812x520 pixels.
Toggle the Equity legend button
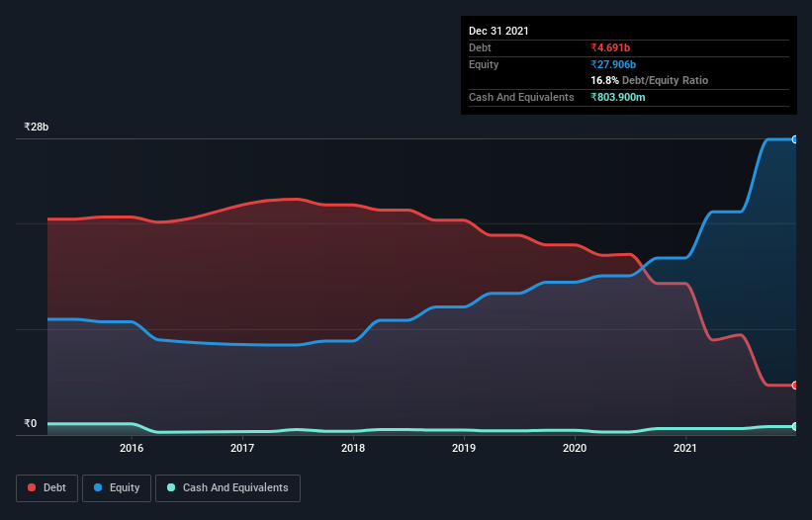(117, 488)
